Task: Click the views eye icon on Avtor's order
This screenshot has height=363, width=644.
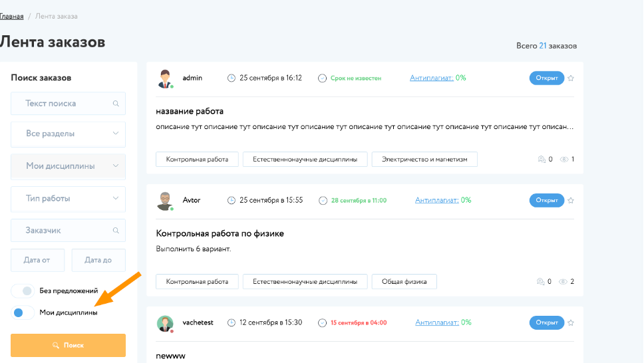Action: [564, 282]
